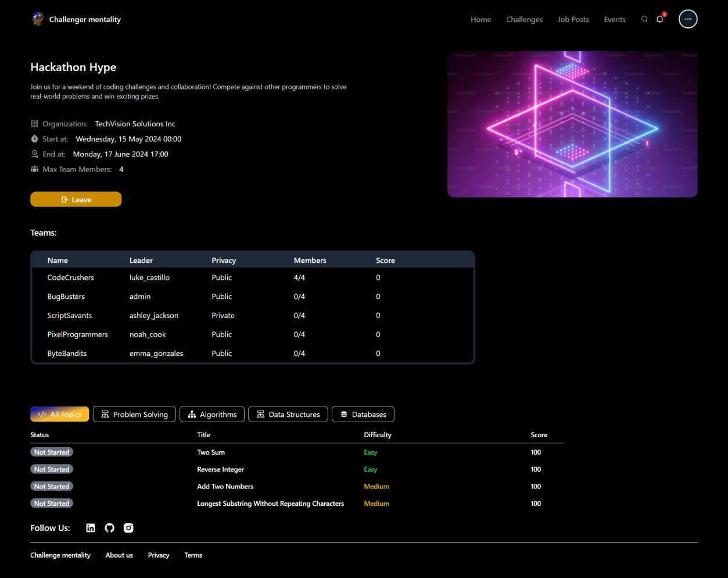Screen dimensions: 728x578
Task: Click the Organization building icon
Action: [x=34, y=124]
